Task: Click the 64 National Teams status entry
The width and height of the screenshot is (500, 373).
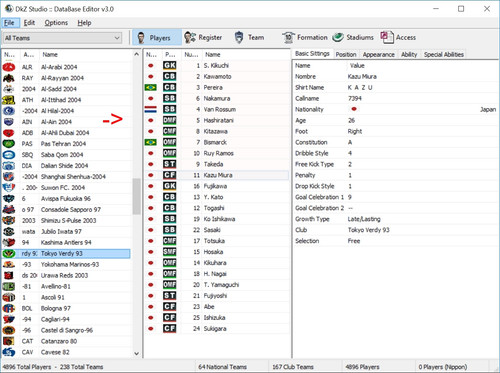Action: pyautogui.click(x=222, y=367)
